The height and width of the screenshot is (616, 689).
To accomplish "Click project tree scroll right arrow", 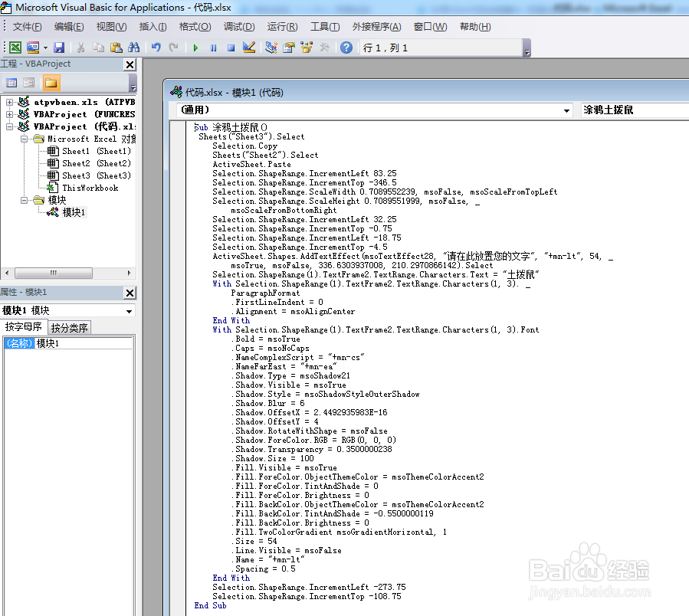I will point(130,273).
